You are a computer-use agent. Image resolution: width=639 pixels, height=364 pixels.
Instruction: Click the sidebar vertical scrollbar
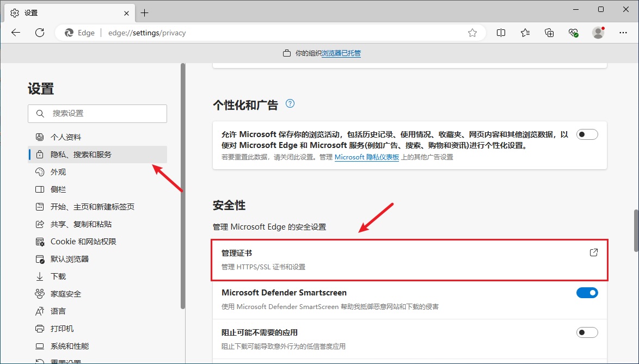click(x=183, y=186)
